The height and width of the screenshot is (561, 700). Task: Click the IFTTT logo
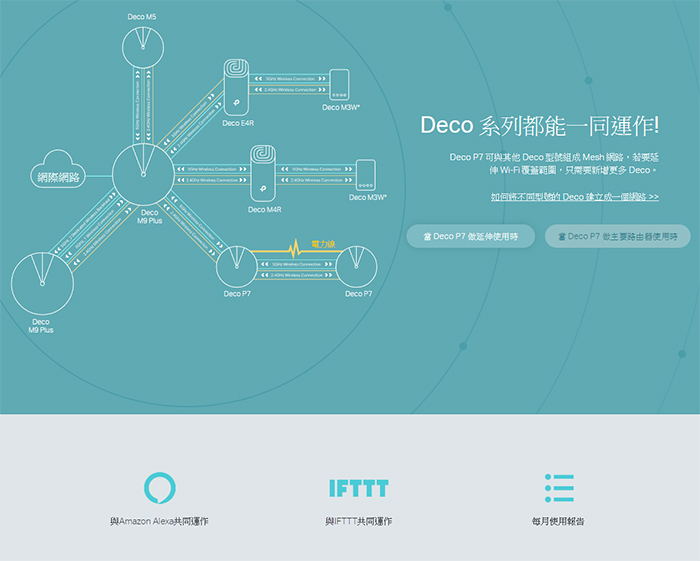[358, 488]
